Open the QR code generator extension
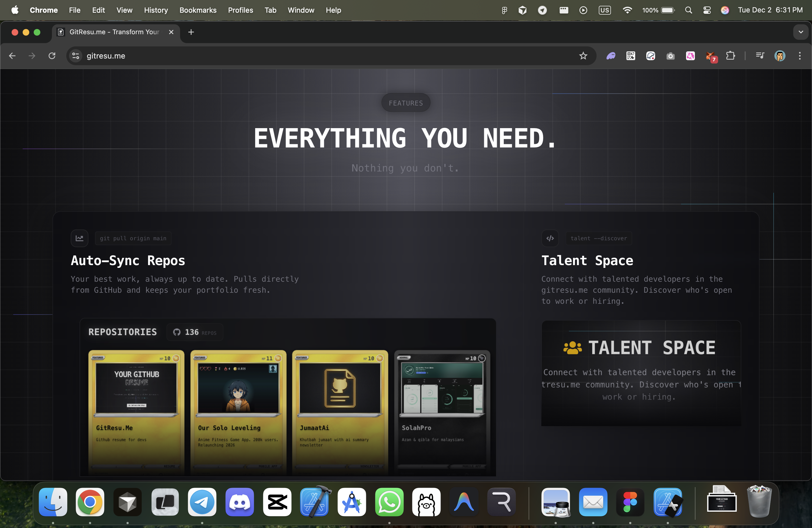Image resolution: width=812 pixels, height=528 pixels. [x=631, y=56]
